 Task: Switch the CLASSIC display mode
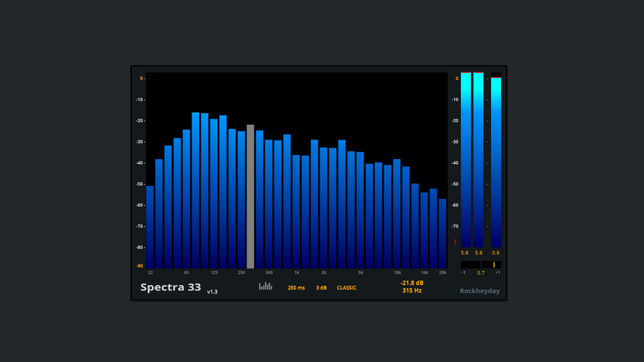346,288
